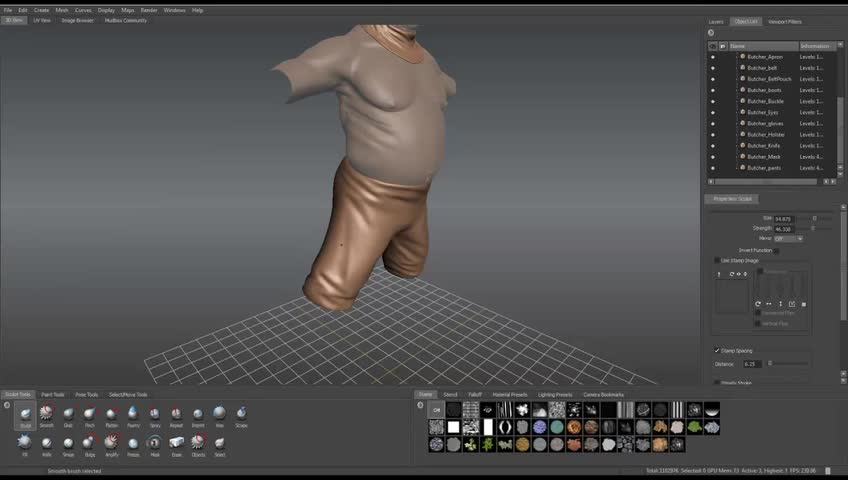
Task: Click object list scroll-left arrow
Action: [711, 182]
